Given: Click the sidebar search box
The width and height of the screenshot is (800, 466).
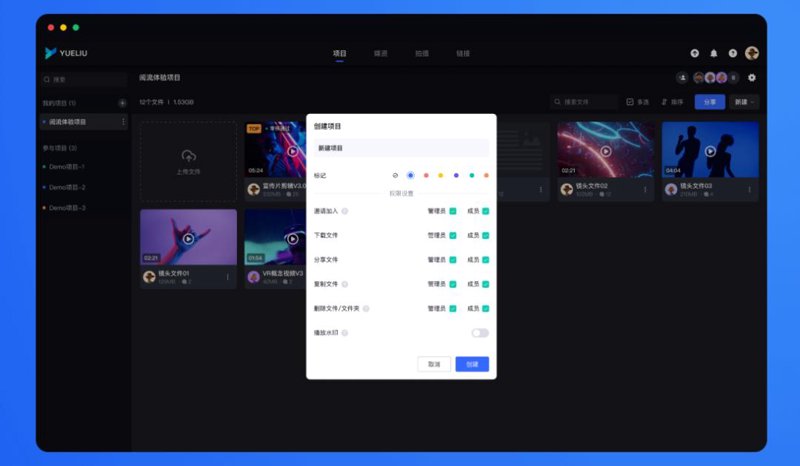Looking at the screenshot, I should 84,80.
